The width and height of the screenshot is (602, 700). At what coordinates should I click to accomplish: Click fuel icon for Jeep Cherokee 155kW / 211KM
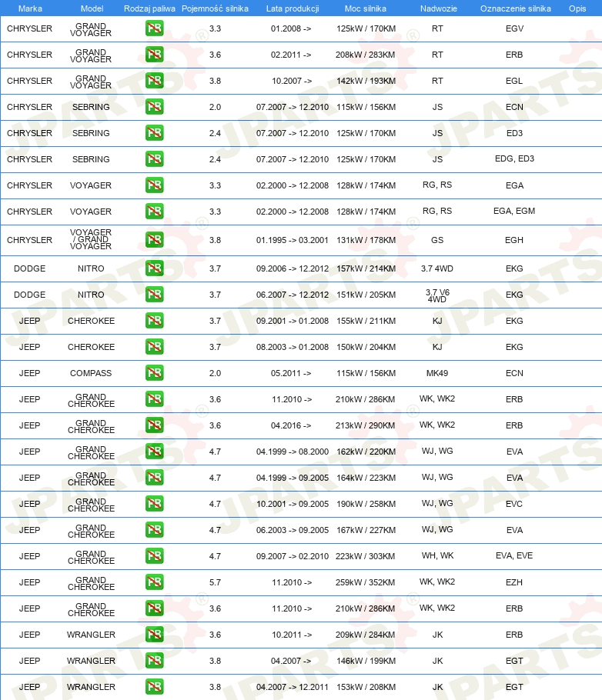pyautogui.click(x=154, y=321)
